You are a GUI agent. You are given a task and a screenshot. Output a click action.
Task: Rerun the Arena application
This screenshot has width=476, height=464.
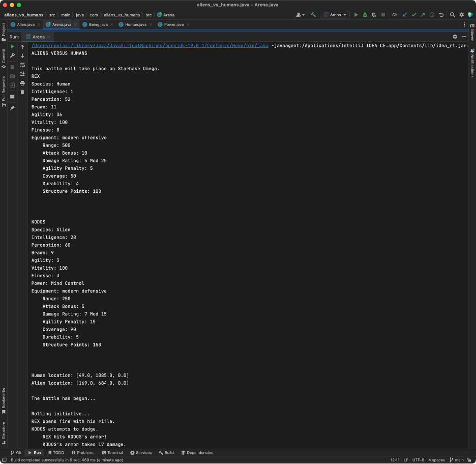coord(11,45)
